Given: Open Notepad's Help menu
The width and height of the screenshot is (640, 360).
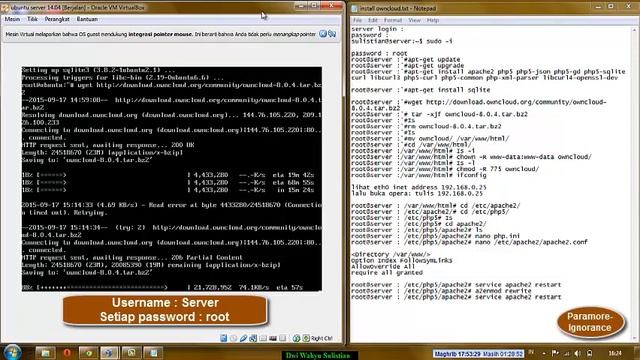Looking at the screenshot, I should click(x=433, y=20).
